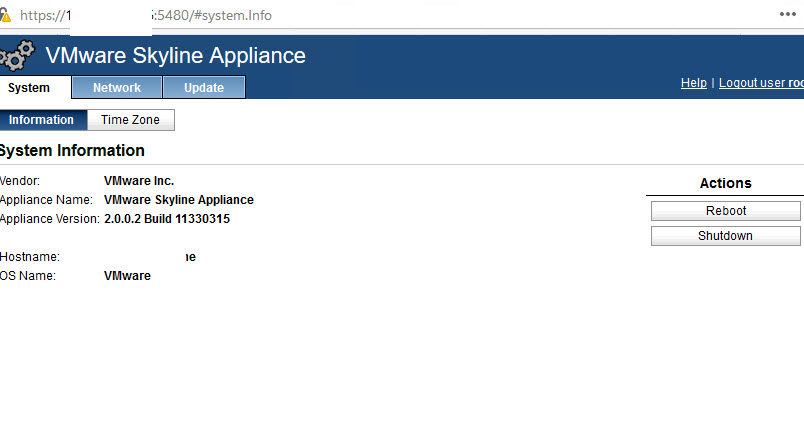The width and height of the screenshot is (804, 438).
Task: Open the Network tab
Action: pos(117,88)
